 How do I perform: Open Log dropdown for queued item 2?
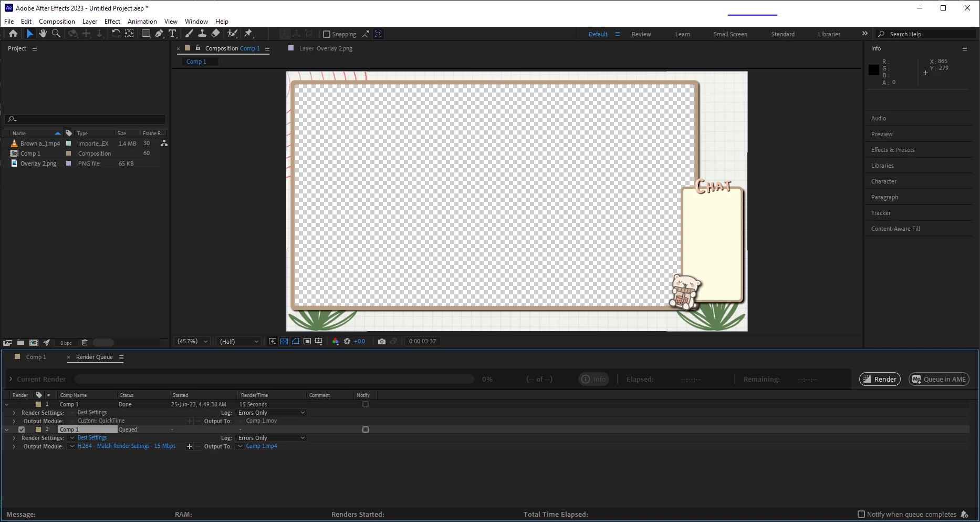272,438
